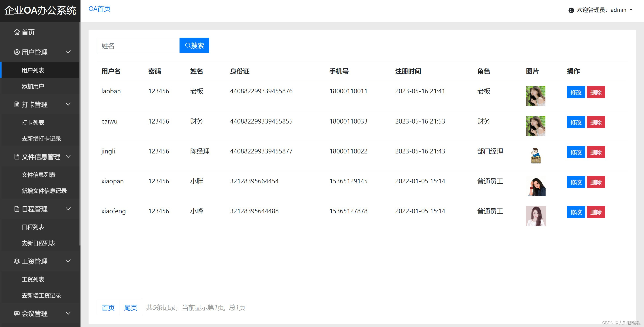Screen dimensions: 644x327
Task: Select 文件信息列表 in the sidebar
Action: 38,175
